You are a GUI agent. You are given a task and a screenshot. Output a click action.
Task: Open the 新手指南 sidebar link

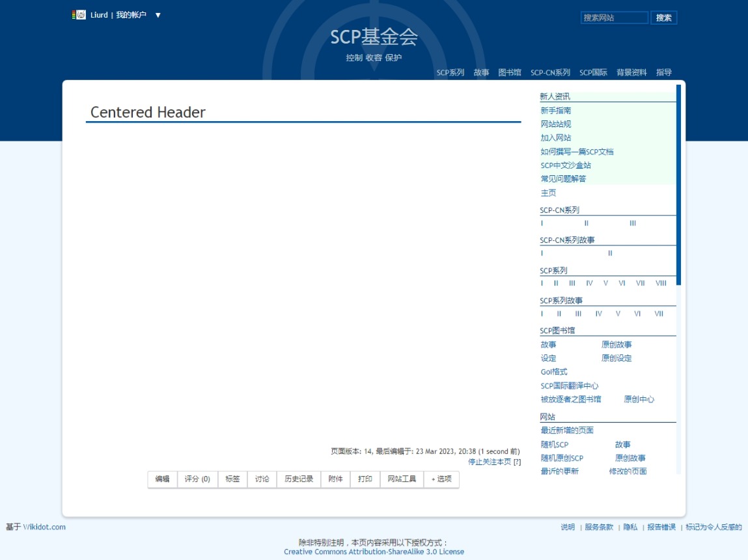coord(555,111)
